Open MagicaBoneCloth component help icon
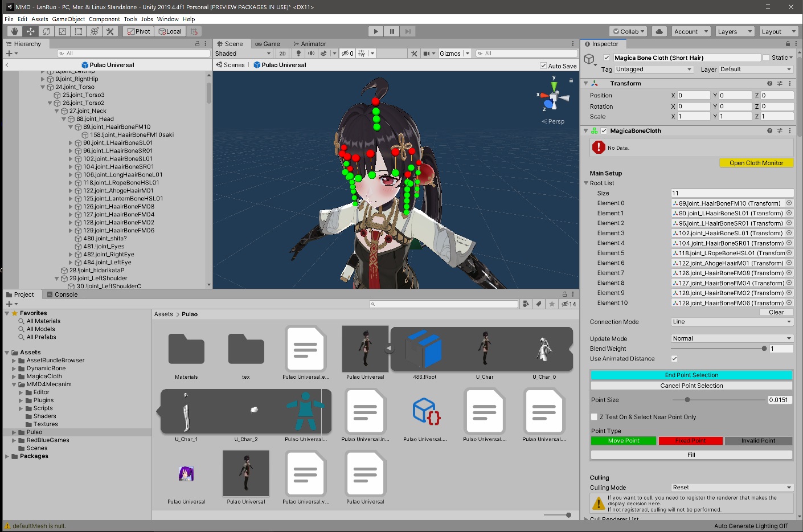Viewport: 803px width, 532px height. pos(769,130)
